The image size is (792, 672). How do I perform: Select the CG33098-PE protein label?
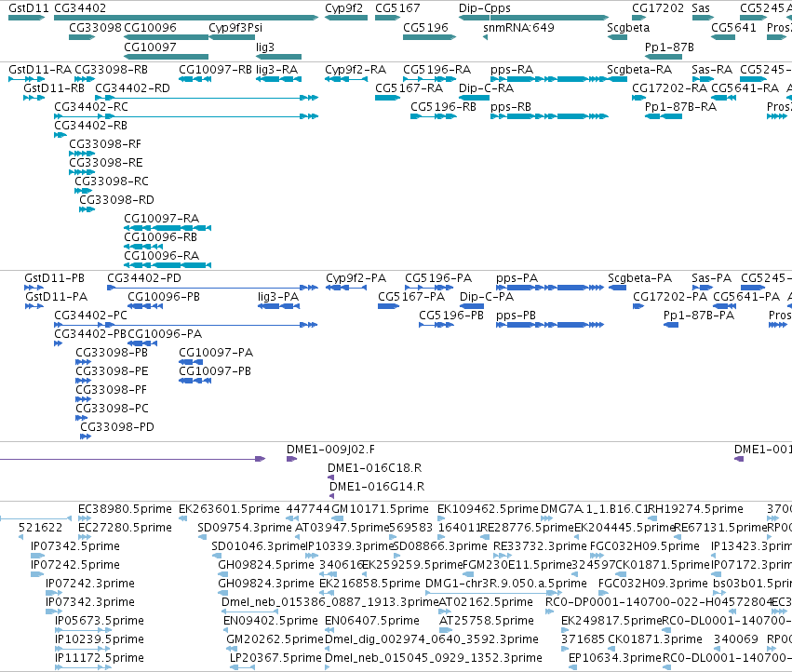[x=112, y=370]
